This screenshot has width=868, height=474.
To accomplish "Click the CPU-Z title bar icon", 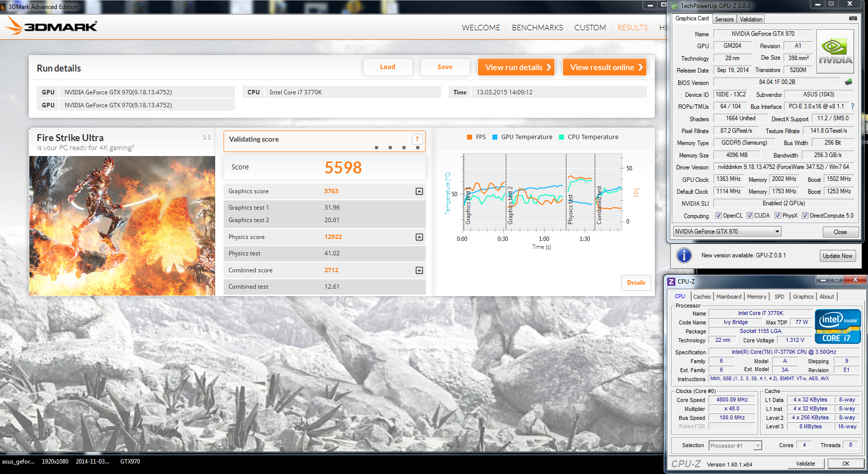I will (671, 281).
